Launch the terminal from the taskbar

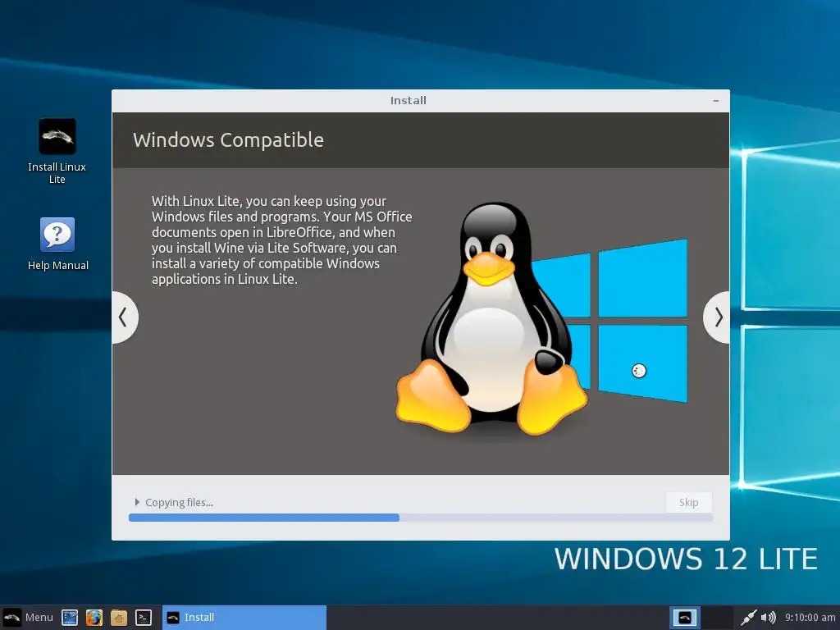pyautogui.click(x=143, y=618)
